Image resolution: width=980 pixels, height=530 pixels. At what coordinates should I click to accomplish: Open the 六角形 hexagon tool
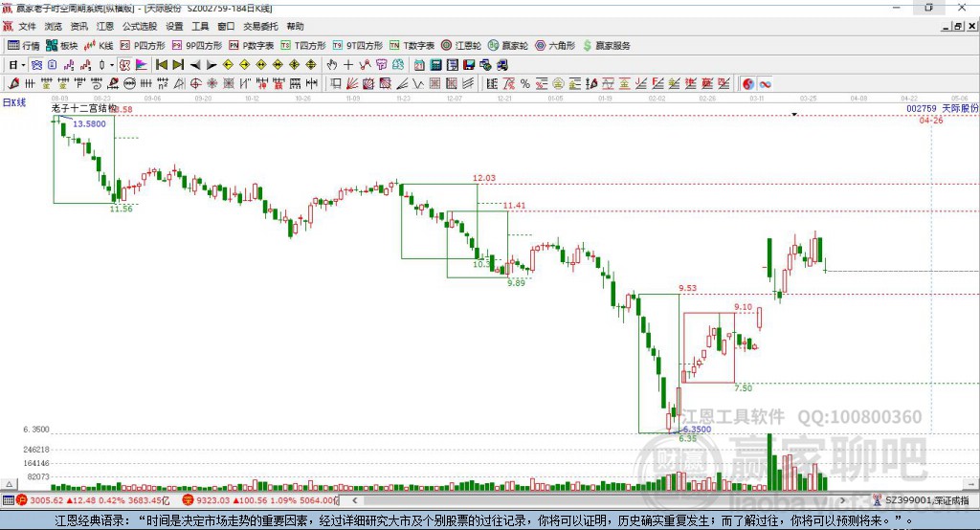tap(555, 46)
